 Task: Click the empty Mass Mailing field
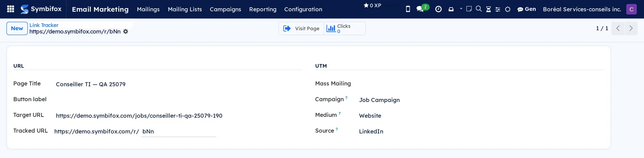point(481,84)
